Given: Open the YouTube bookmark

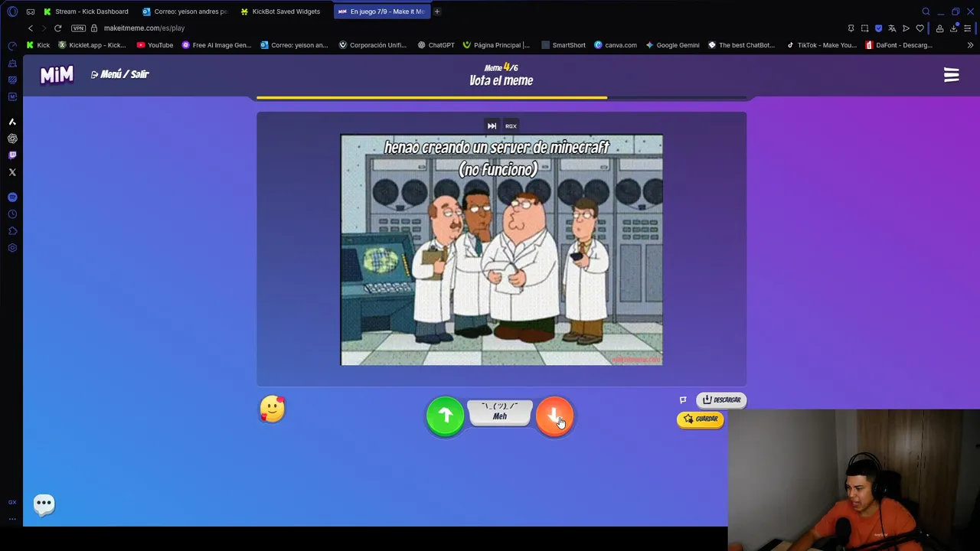Looking at the screenshot, I should [155, 45].
